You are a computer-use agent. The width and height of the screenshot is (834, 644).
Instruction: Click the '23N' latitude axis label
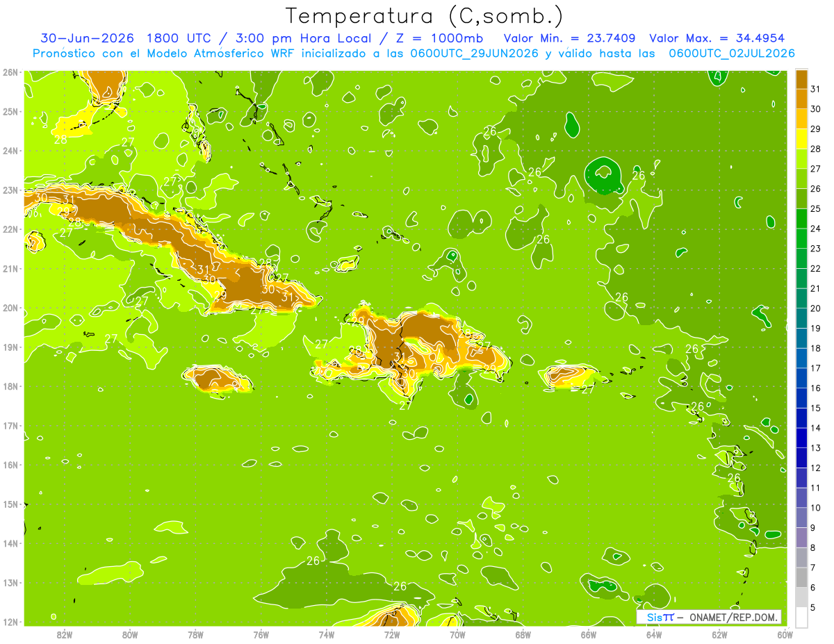click(x=10, y=190)
